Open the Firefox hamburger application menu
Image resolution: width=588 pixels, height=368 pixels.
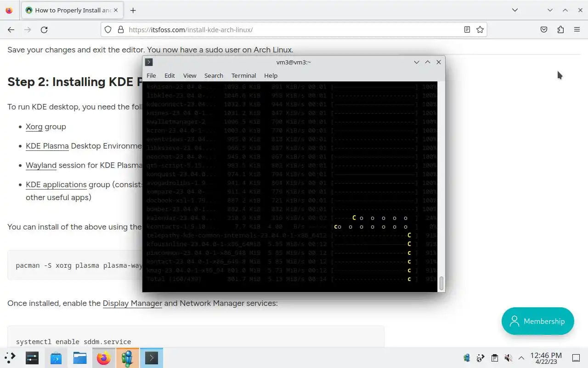click(577, 29)
